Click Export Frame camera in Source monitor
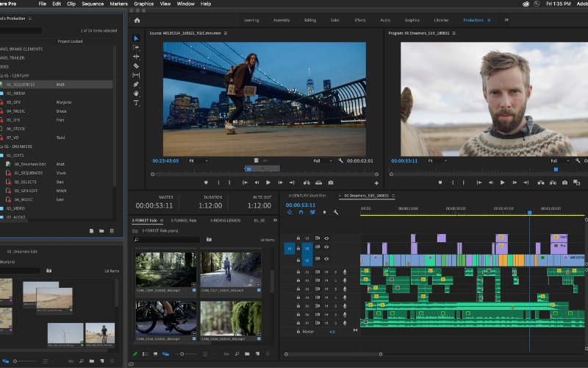The image size is (588, 368). click(331, 183)
